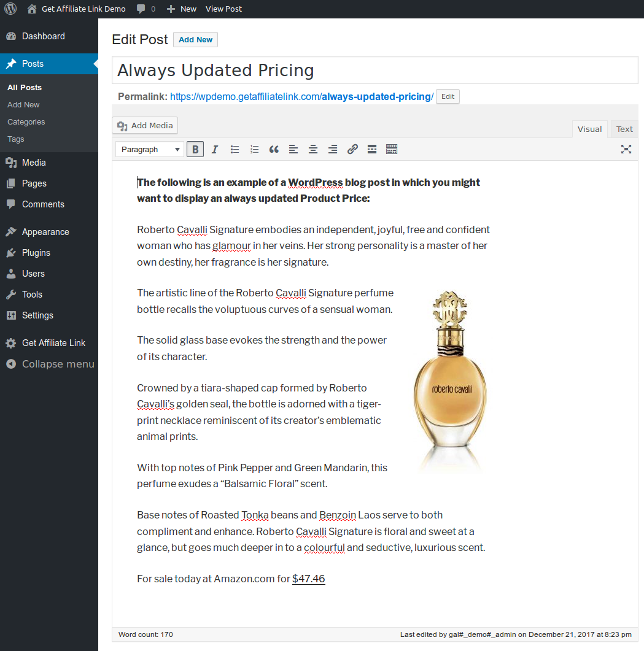
Task: Open the Paragraph format dropdown
Action: point(150,150)
